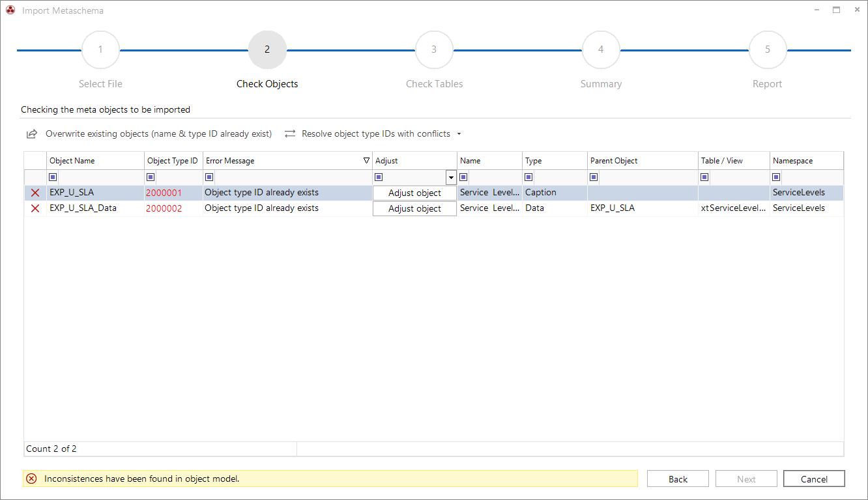Click the Type column filter icon

point(528,177)
